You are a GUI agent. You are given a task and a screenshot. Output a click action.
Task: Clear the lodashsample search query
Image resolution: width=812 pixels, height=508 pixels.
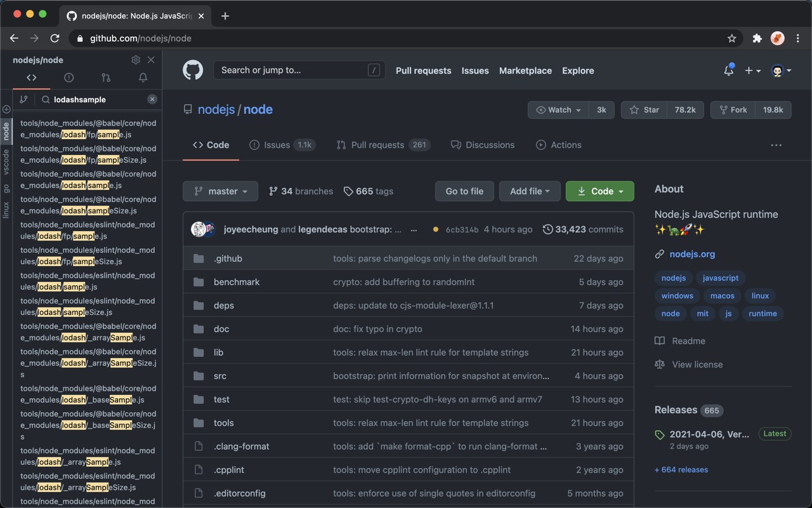(152, 99)
